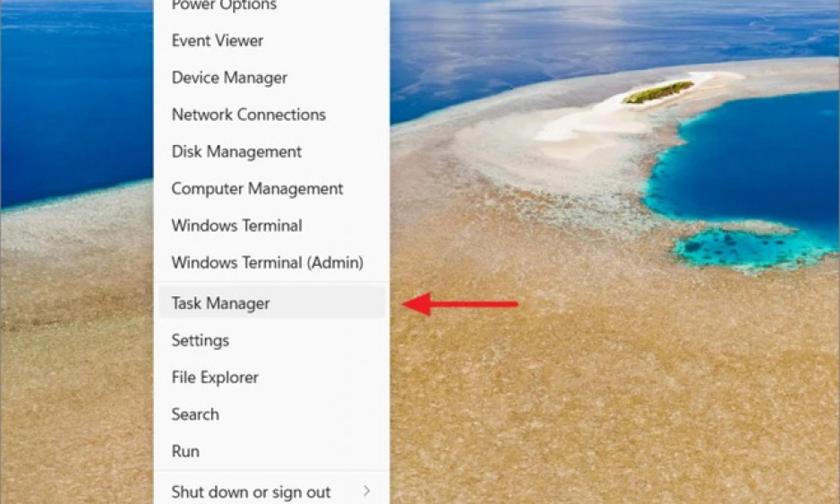Viewport: 840px width, 504px height.
Task: Click the red arrow pointing at Task Manager
Action: coord(460,304)
